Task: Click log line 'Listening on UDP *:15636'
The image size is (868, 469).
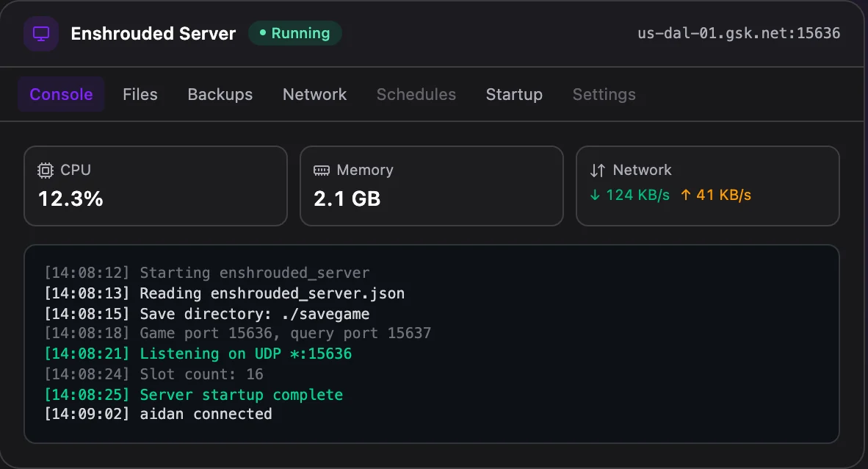Action: pyautogui.click(x=198, y=354)
